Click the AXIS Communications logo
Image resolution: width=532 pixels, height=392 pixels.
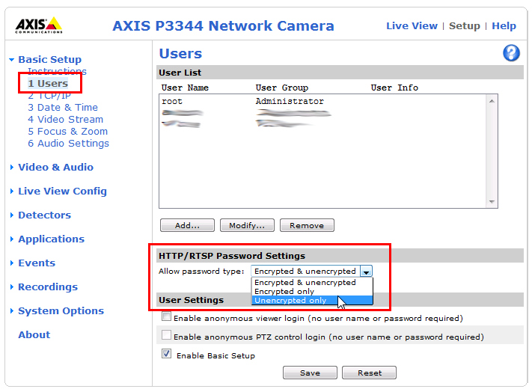point(39,25)
